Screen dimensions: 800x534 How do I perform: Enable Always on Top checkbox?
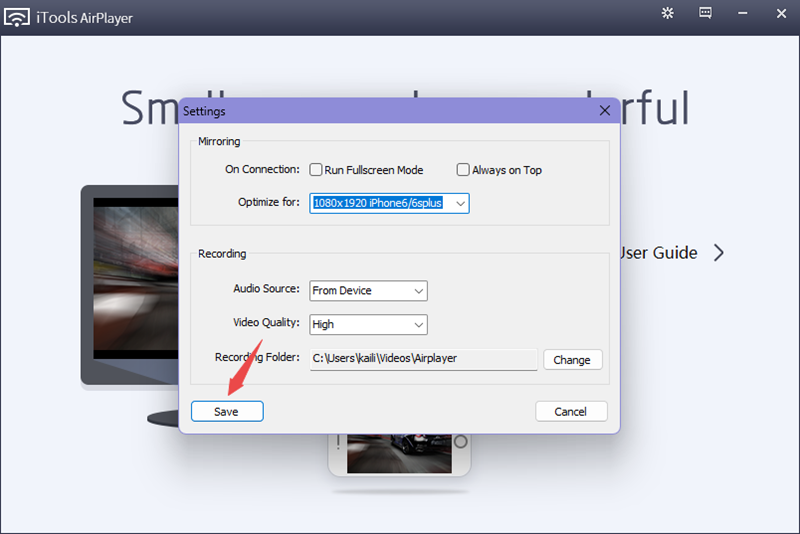(463, 169)
